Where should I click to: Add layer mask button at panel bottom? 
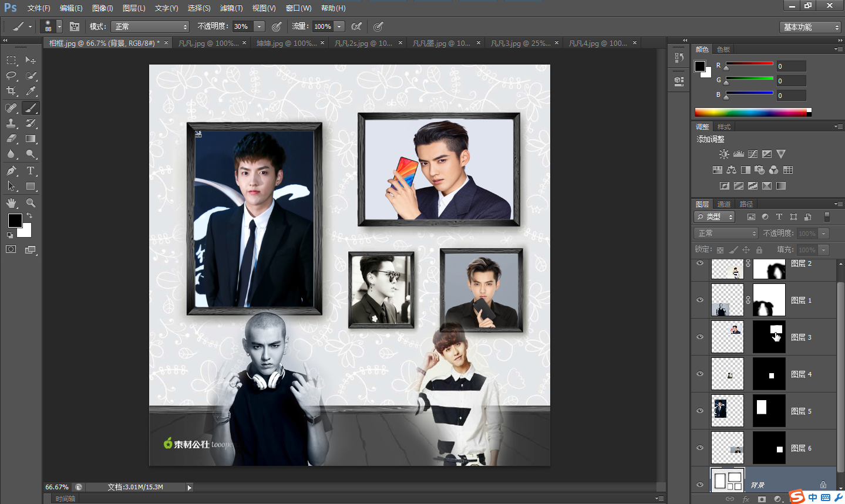[x=762, y=499]
